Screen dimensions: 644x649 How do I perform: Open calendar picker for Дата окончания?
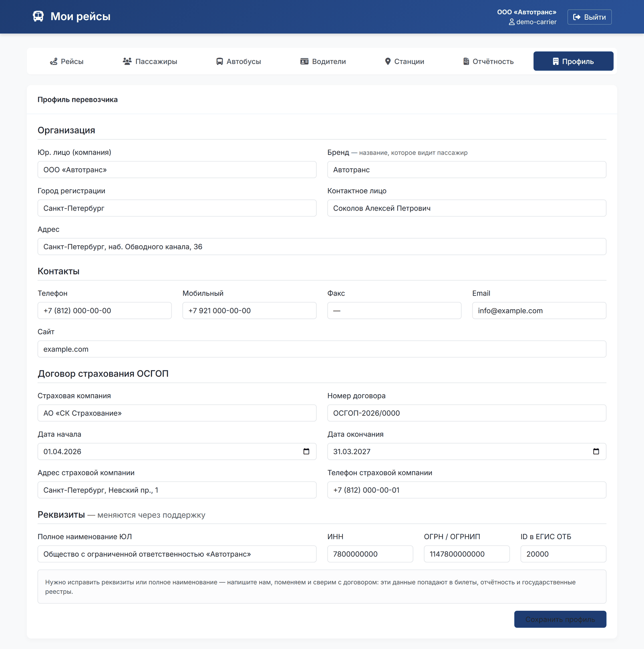pos(596,452)
